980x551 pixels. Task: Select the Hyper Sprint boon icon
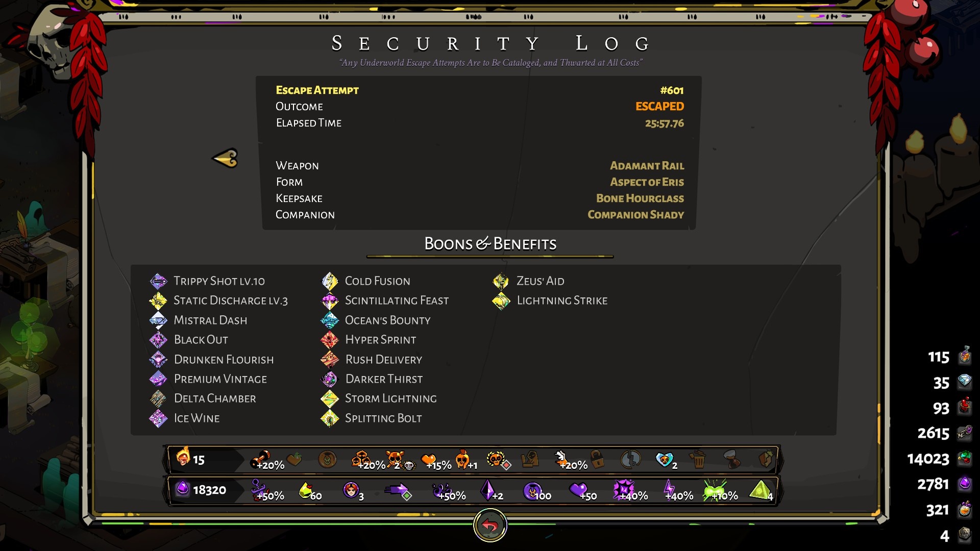[330, 340]
